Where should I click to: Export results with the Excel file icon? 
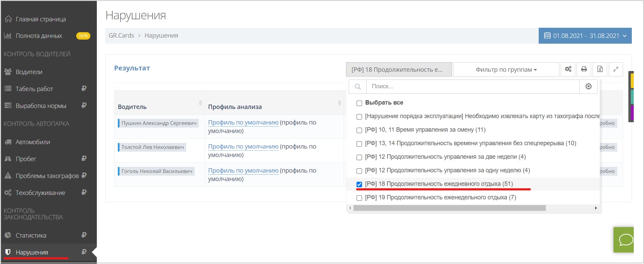600,69
